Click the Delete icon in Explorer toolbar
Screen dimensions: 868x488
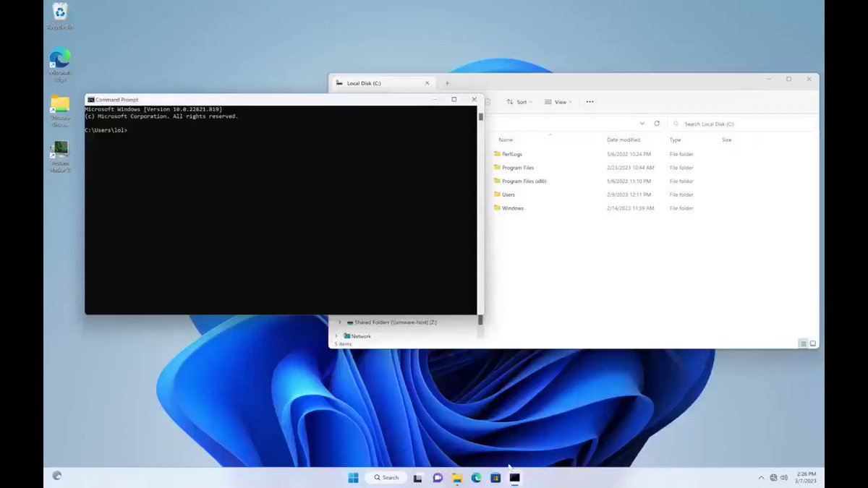point(488,102)
